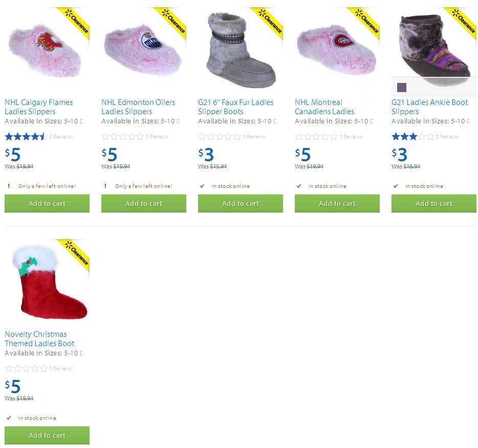Add Calgary Flames slippers to cart
This screenshot has width=478, height=448.
click(x=47, y=203)
